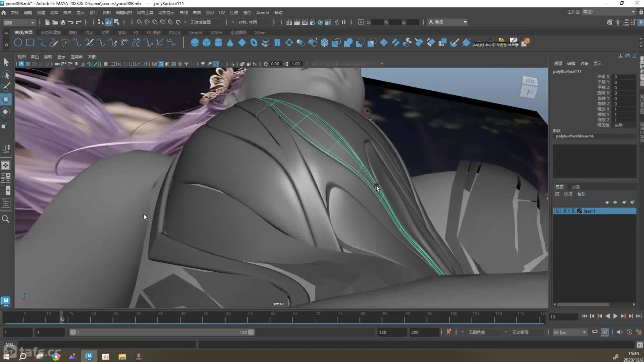
Task: Play the animation forward
Action: click(615, 316)
